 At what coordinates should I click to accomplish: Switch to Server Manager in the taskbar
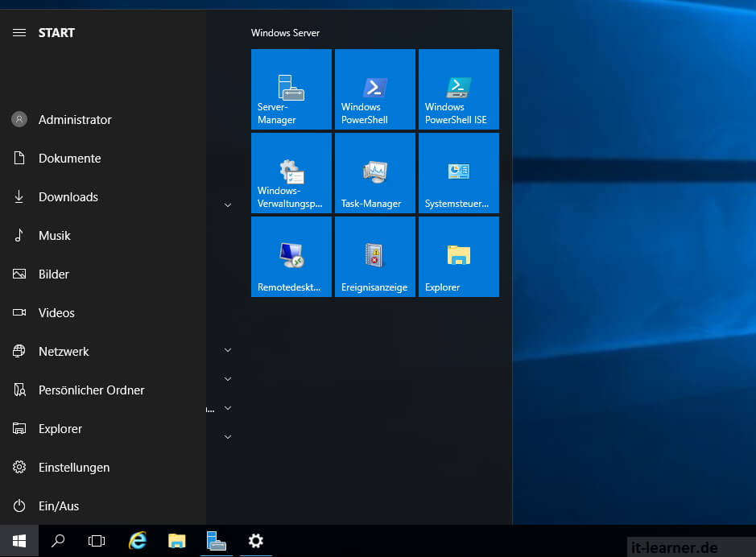pos(217,541)
